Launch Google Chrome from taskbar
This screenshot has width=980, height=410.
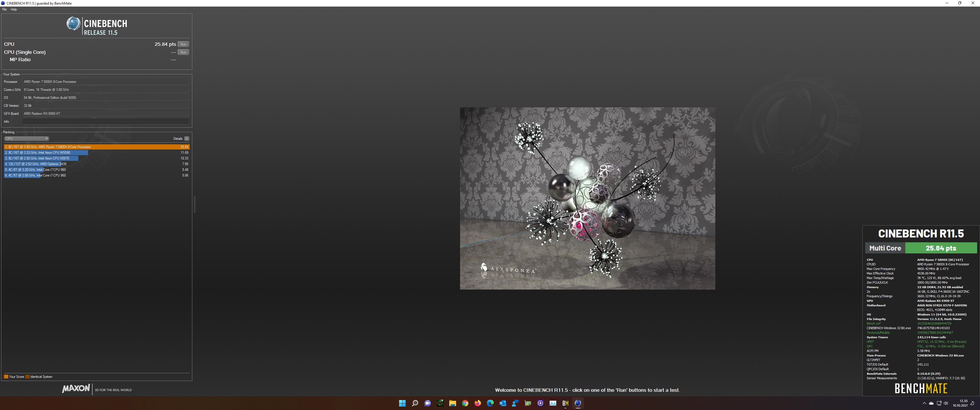pyautogui.click(x=465, y=403)
